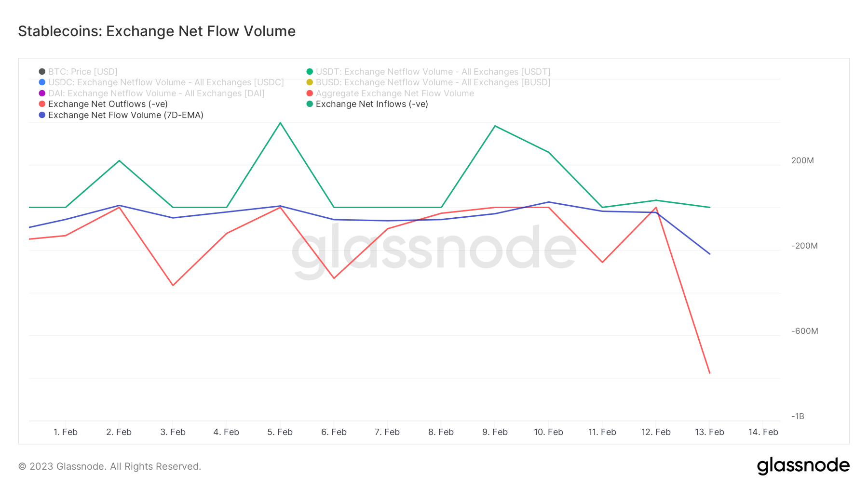The width and height of the screenshot is (868, 488).
Task: Click the green USDT netflow legend dot
Action: (x=310, y=72)
